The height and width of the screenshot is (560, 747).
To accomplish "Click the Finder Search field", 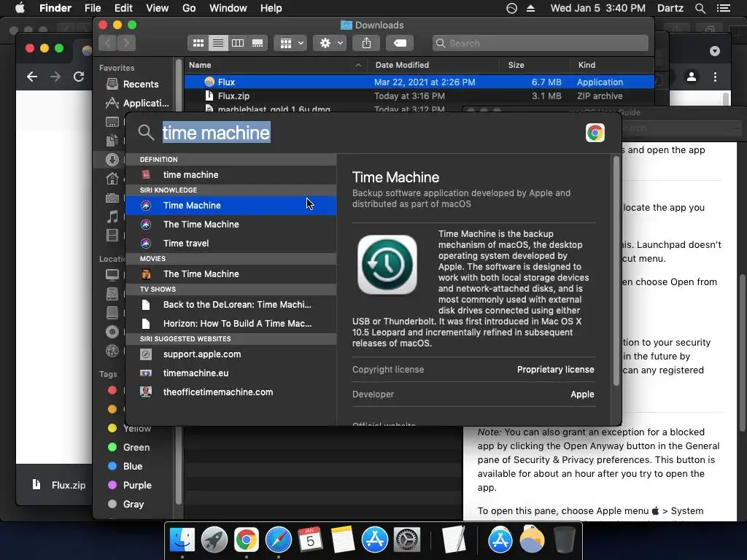I will [x=541, y=43].
